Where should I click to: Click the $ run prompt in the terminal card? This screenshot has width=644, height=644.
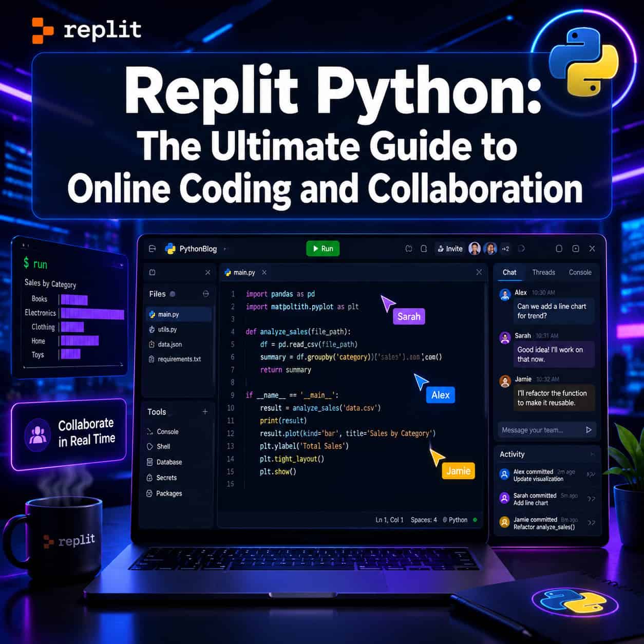(35, 264)
